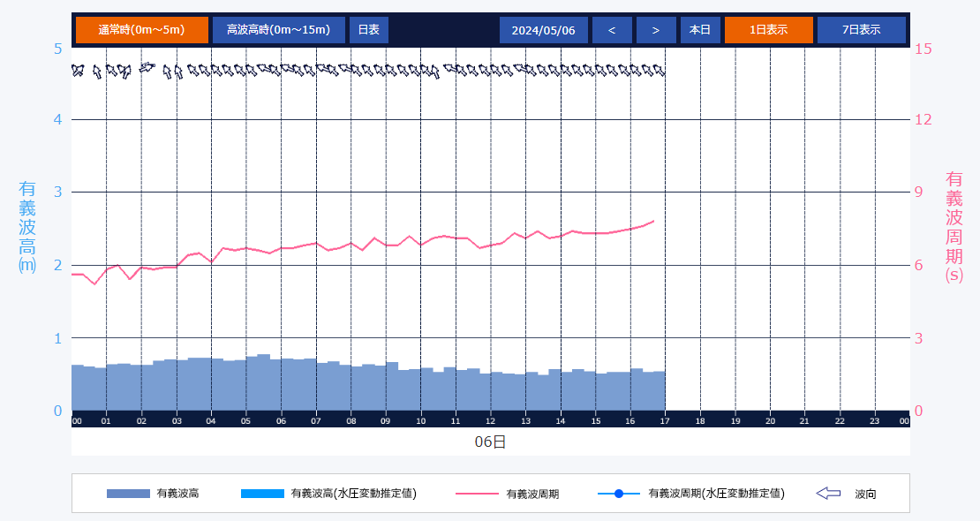Select the 通常時(0m~5m) scale mode
The height and width of the screenshot is (521, 980).
pos(142,30)
